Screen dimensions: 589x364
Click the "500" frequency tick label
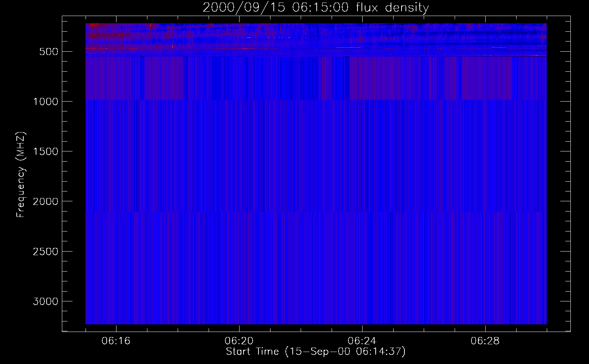[x=49, y=52]
